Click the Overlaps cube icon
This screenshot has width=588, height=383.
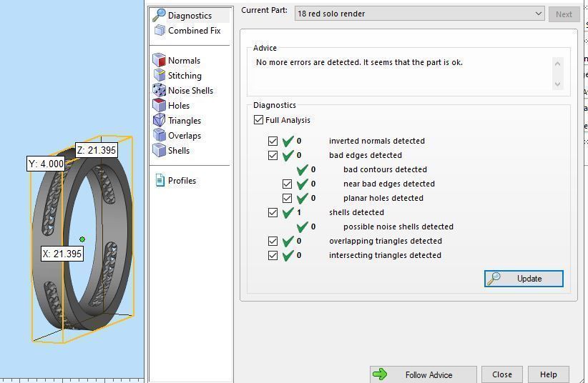coord(159,135)
